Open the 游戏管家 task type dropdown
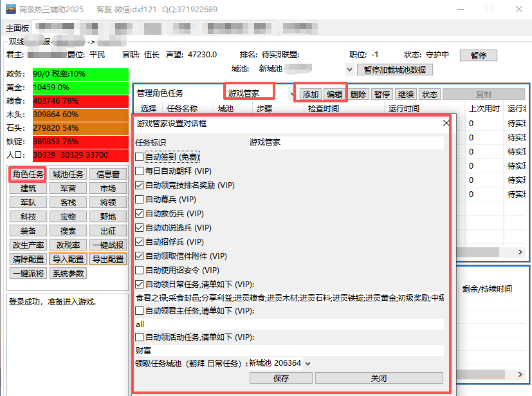This screenshot has width=532, height=396. 293,94
